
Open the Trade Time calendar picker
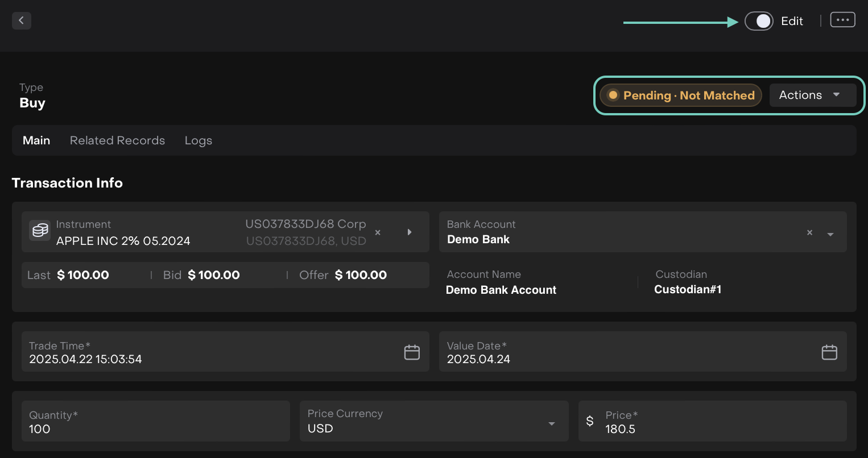[x=412, y=352]
